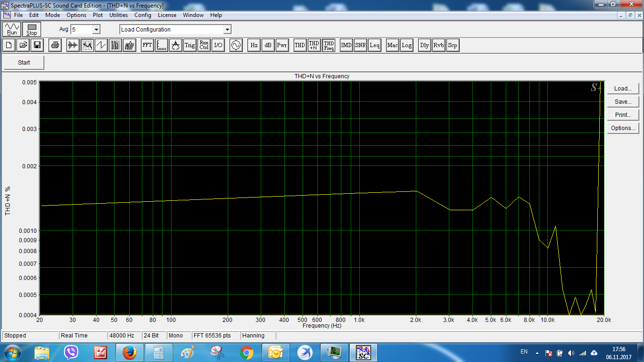Open the 3D surface plot icon
Viewport: 644px width, 362px height.
pos(129,45)
